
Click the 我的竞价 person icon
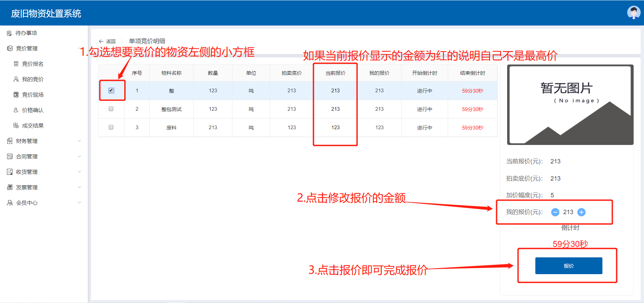(16, 79)
